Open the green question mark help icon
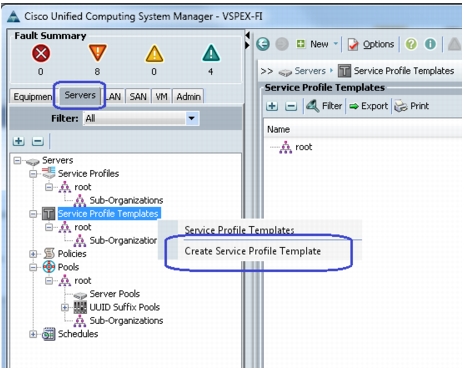Screen dimensions: 466x386 pyautogui.click(x=411, y=44)
